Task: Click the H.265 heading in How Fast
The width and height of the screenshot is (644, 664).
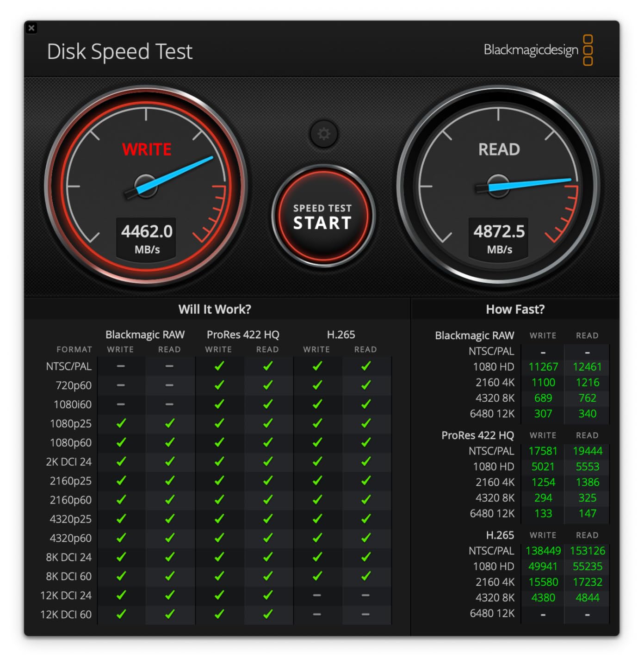Action: (x=500, y=535)
